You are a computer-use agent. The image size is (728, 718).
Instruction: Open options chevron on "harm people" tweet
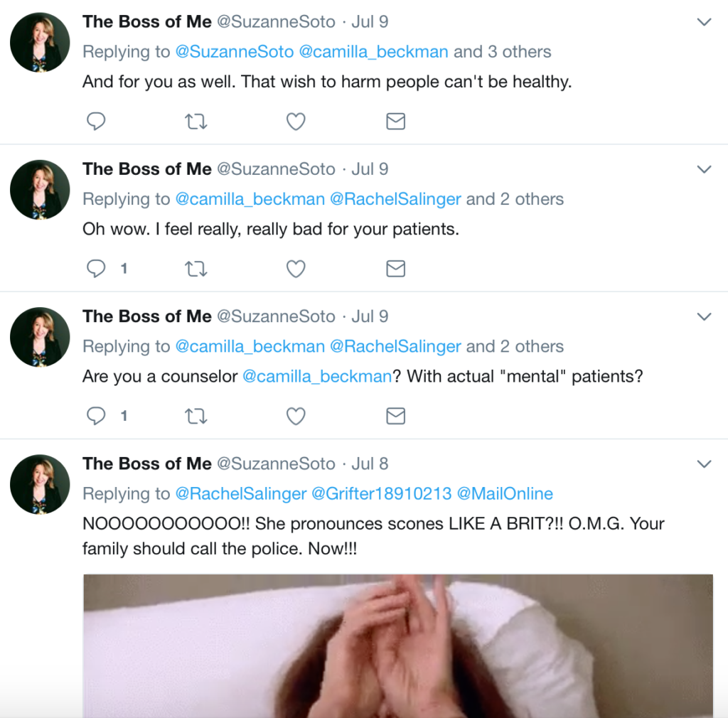pos(704,22)
